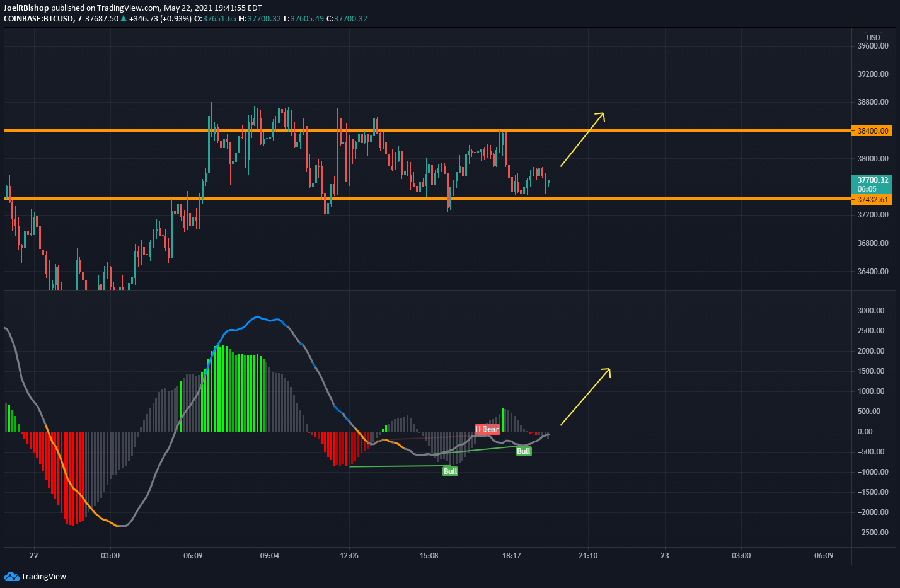Image resolution: width=900 pixels, height=588 pixels.
Task: Click the L:37605.49 low value
Action: click(304, 19)
